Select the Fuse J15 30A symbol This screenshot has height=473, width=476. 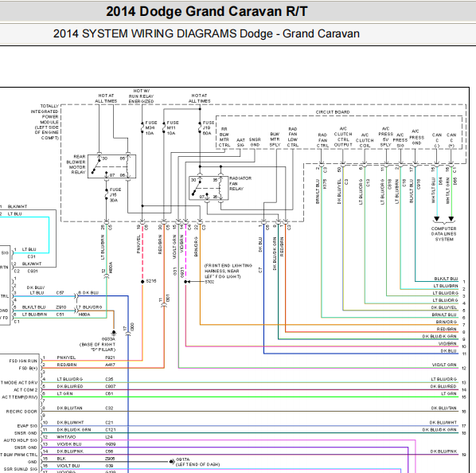pyautogui.click(x=106, y=194)
